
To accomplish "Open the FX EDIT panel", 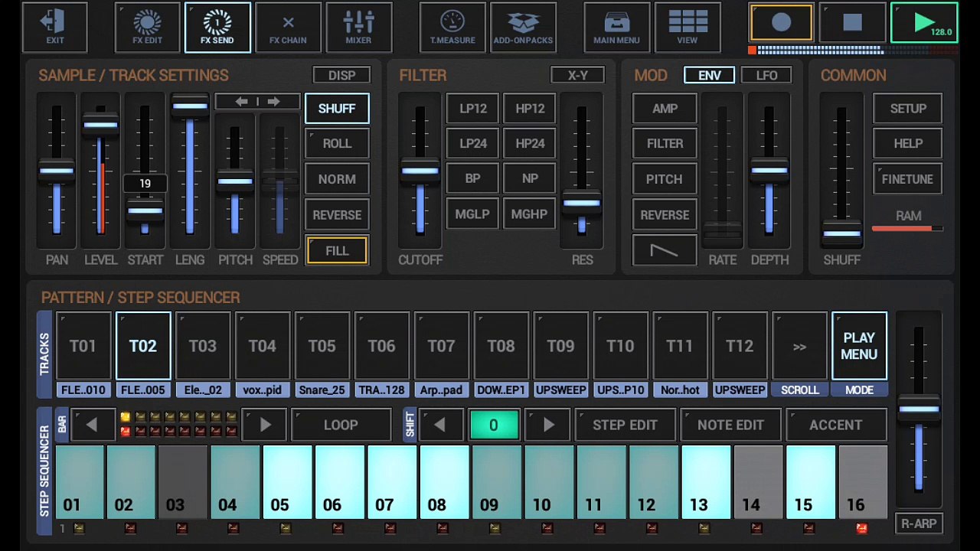I will tap(147, 28).
